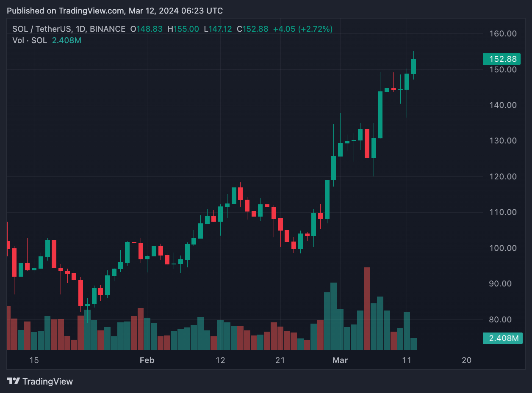Select the high value H155.00
Image resolution: width=532 pixels, height=393 pixels.
(x=183, y=29)
